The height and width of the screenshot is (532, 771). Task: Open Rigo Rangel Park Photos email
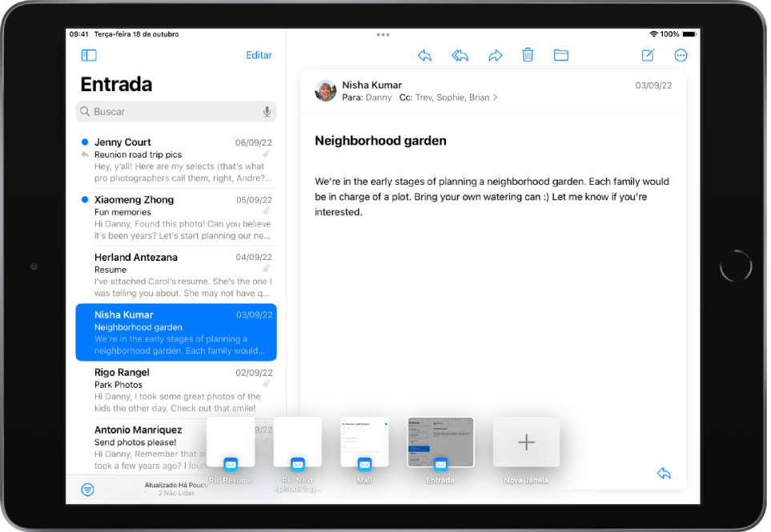(x=176, y=390)
